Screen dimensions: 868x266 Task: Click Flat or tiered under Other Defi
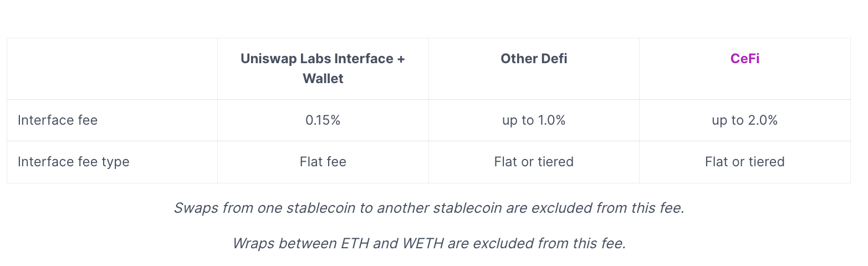click(x=534, y=162)
